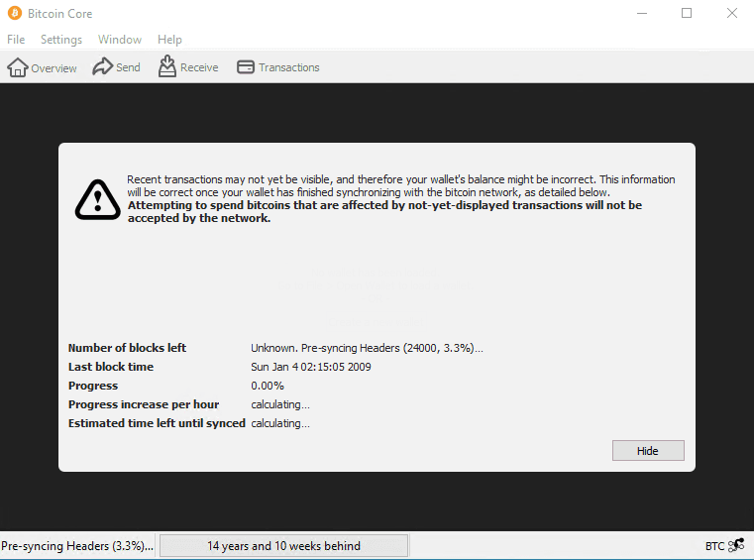The height and width of the screenshot is (560, 754).
Task: Open the Settings menu
Action: click(x=61, y=40)
